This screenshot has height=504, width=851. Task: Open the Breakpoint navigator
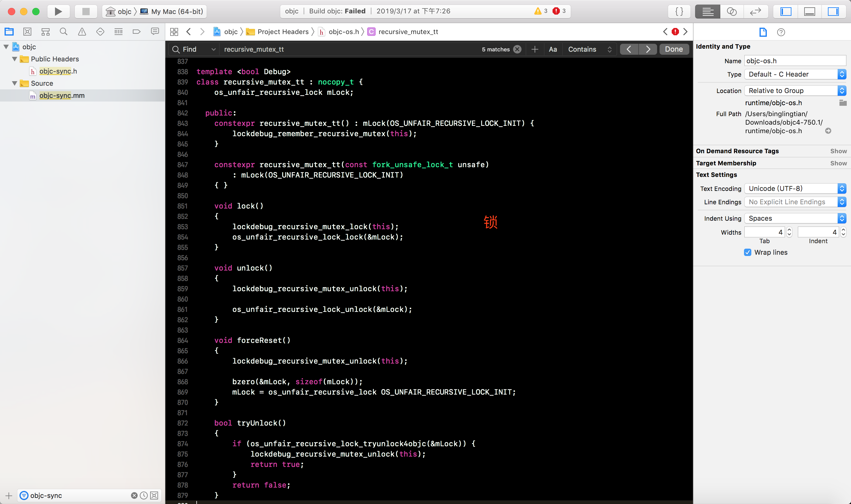(x=136, y=32)
